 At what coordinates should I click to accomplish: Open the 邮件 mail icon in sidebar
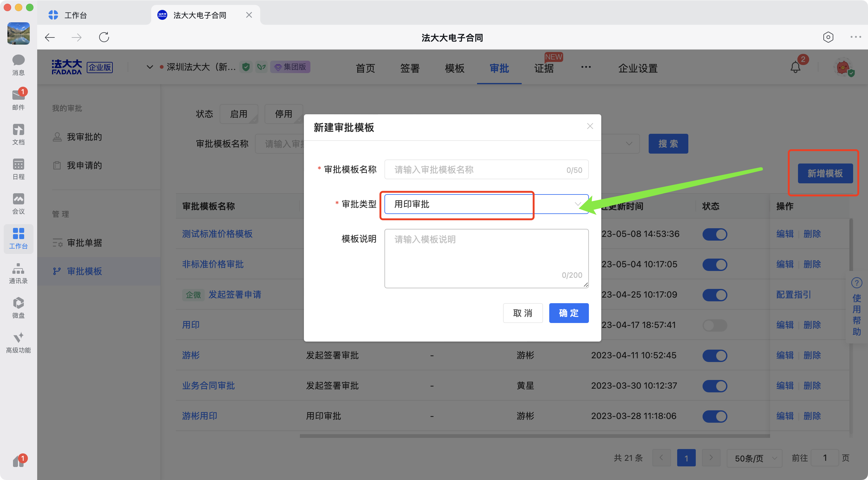18,96
